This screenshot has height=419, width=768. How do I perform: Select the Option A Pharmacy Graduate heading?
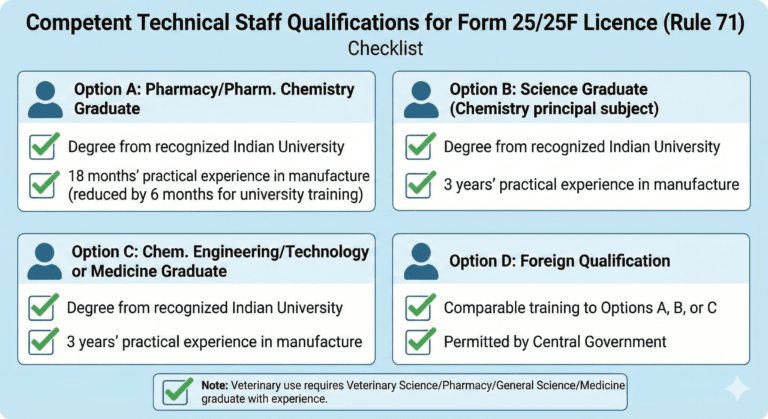coord(214,98)
